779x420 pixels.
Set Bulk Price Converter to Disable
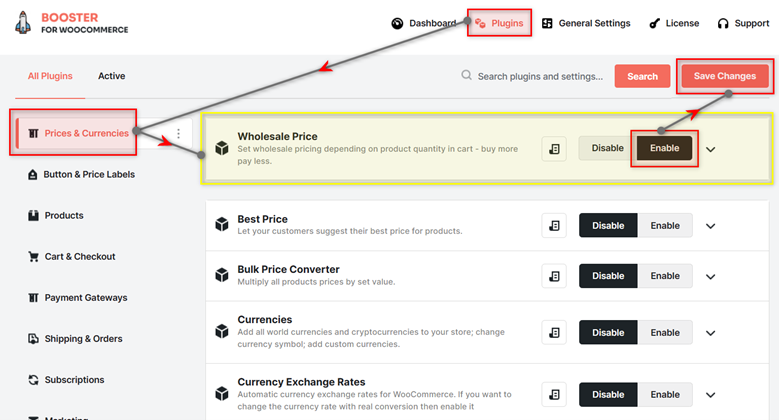click(x=608, y=276)
